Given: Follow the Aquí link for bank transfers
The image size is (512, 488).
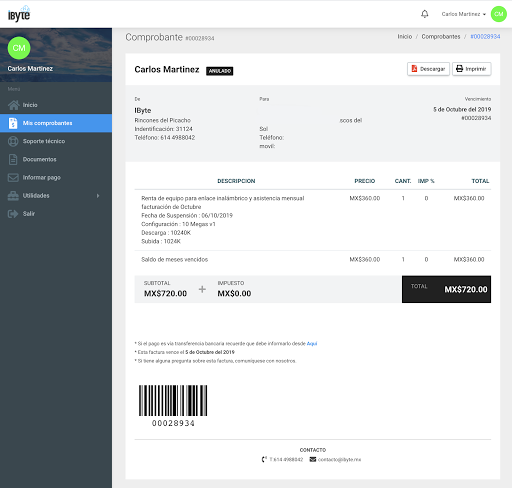Looking at the screenshot, I should [x=312, y=344].
